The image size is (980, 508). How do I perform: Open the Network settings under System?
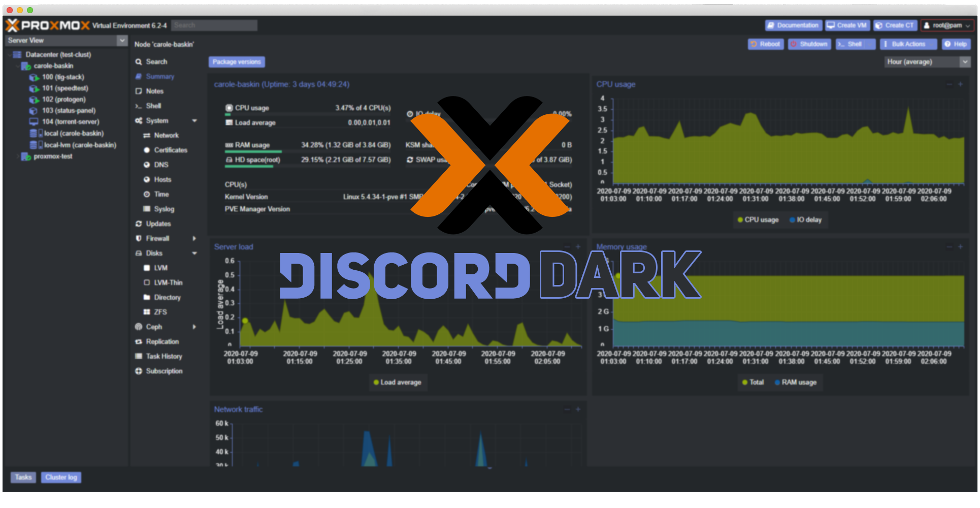coord(166,135)
